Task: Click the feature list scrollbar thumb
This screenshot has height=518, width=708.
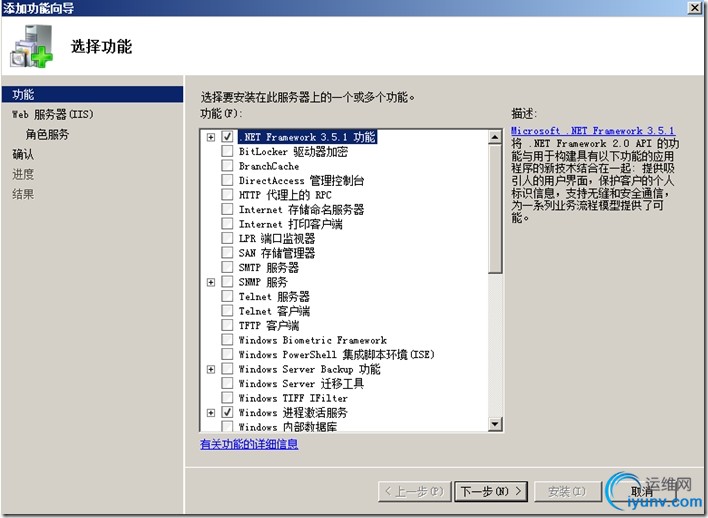Action: [495, 208]
